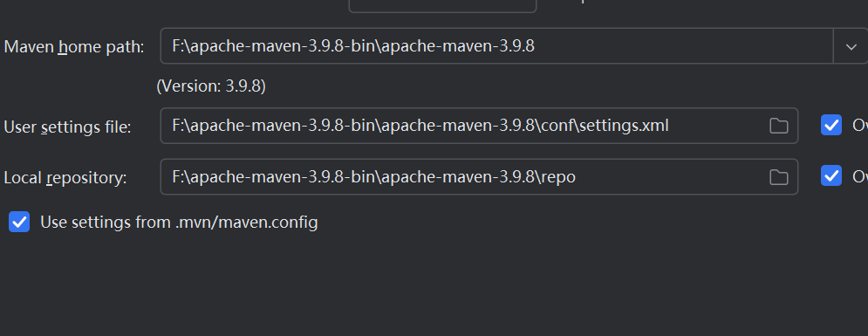Click the Maven home path label
Screen dimensions: 868x336
click(x=74, y=47)
